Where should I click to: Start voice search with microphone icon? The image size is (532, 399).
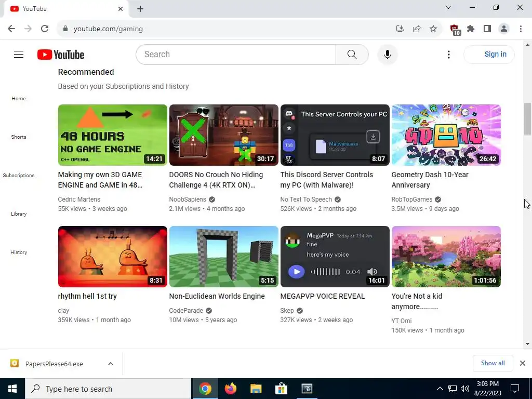click(x=387, y=54)
